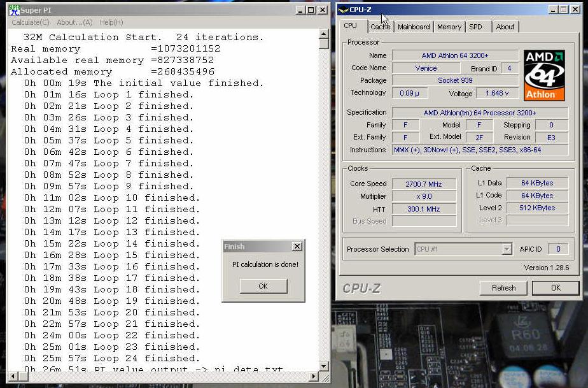Switch to the Memory tab
This screenshot has height=388, width=588.
(x=449, y=27)
